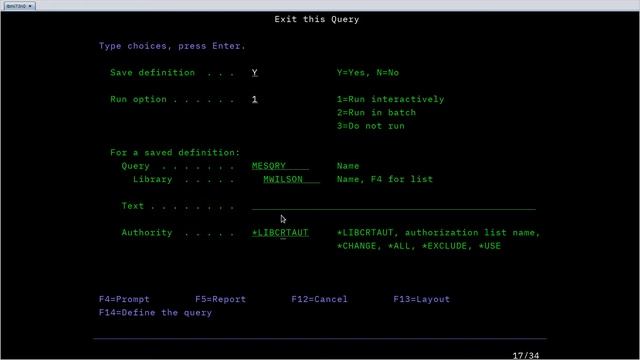This screenshot has width=640, height=360.
Task: Click '1=Run interactively' option text
Action: pyautogui.click(x=390, y=99)
